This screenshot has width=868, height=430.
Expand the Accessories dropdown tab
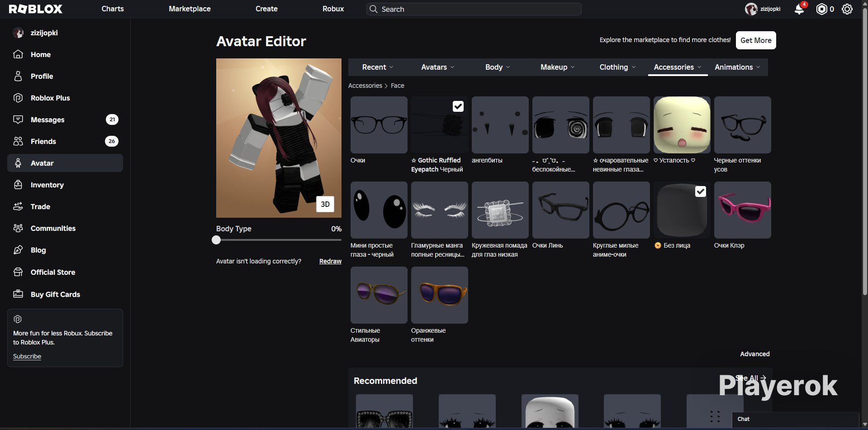(678, 67)
